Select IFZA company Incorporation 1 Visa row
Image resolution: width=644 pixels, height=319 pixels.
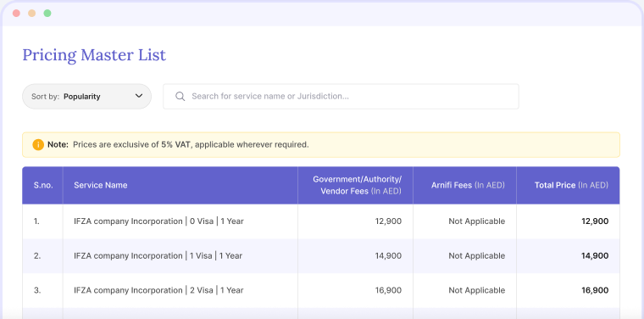point(321,255)
